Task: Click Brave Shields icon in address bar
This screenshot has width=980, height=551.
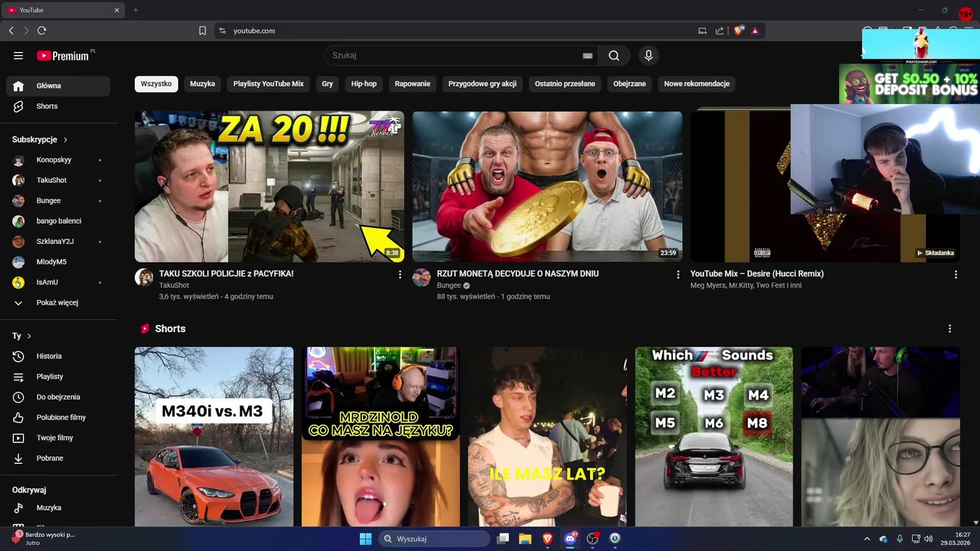Action: (x=738, y=31)
